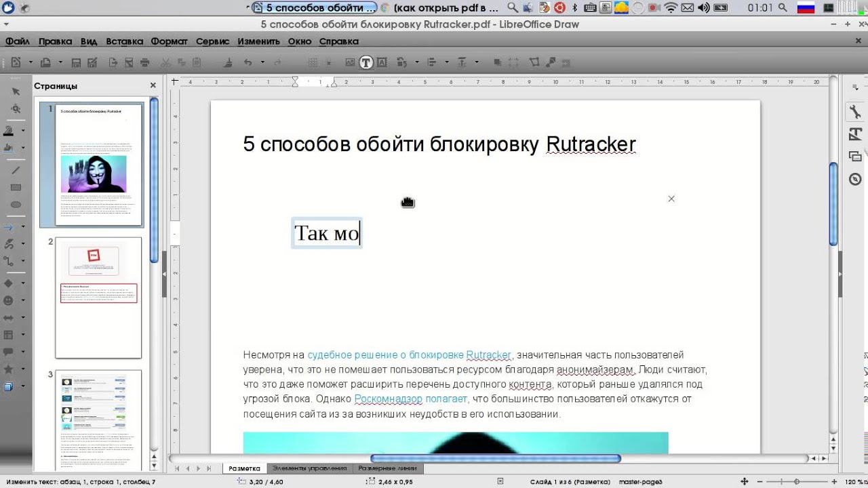Select the Connector tool
868x488 pixels.
pyautogui.click(x=9, y=260)
